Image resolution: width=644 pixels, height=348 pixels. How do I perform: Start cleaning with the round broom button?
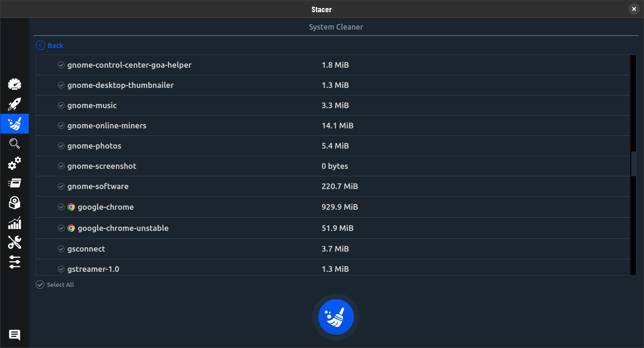coord(336,317)
